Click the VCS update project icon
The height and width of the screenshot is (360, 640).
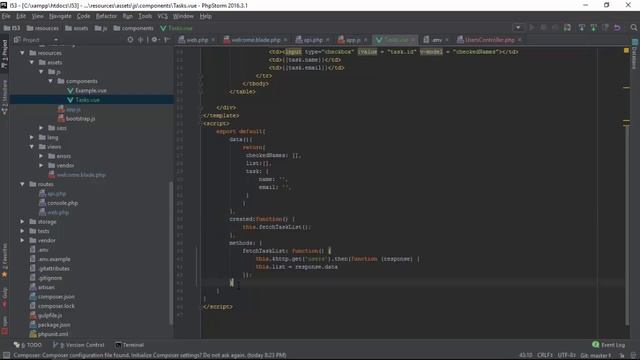click(582, 28)
